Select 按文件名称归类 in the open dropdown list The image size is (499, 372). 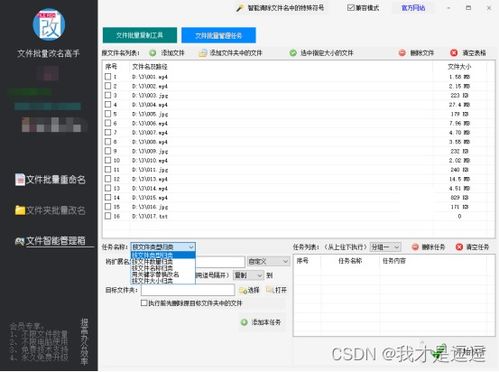point(152,268)
